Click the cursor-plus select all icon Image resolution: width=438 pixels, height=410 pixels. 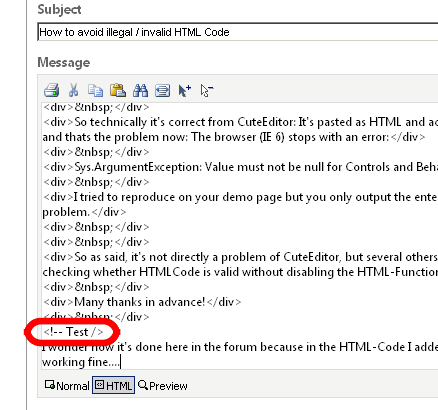185,90
